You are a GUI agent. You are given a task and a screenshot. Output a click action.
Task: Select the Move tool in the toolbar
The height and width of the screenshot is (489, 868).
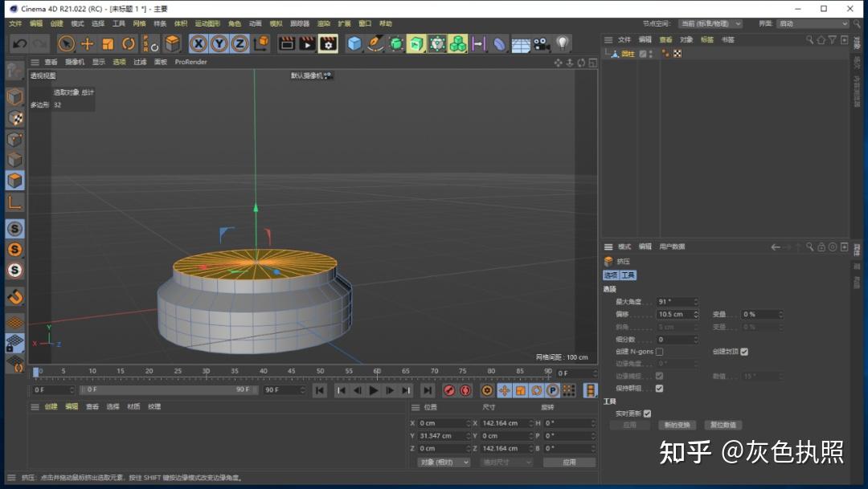[x=88, y=43]
